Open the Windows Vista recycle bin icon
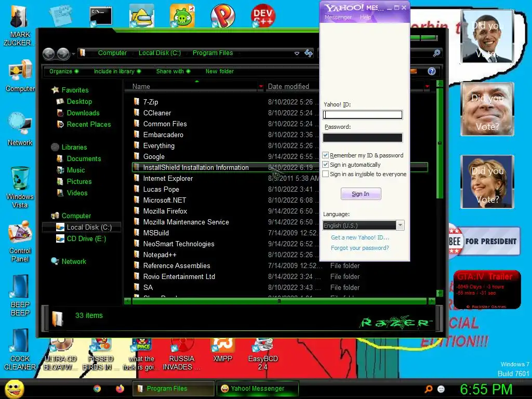532x399 pixels. [20, 187]
